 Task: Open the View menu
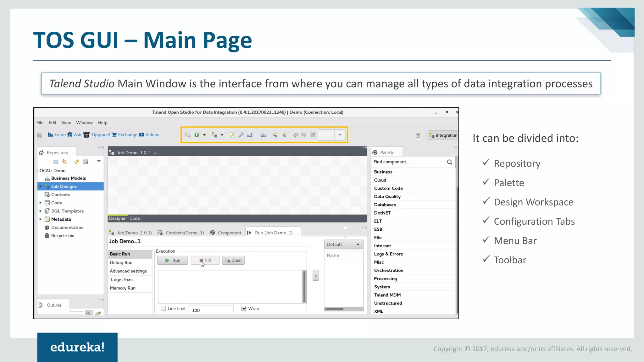66,123
